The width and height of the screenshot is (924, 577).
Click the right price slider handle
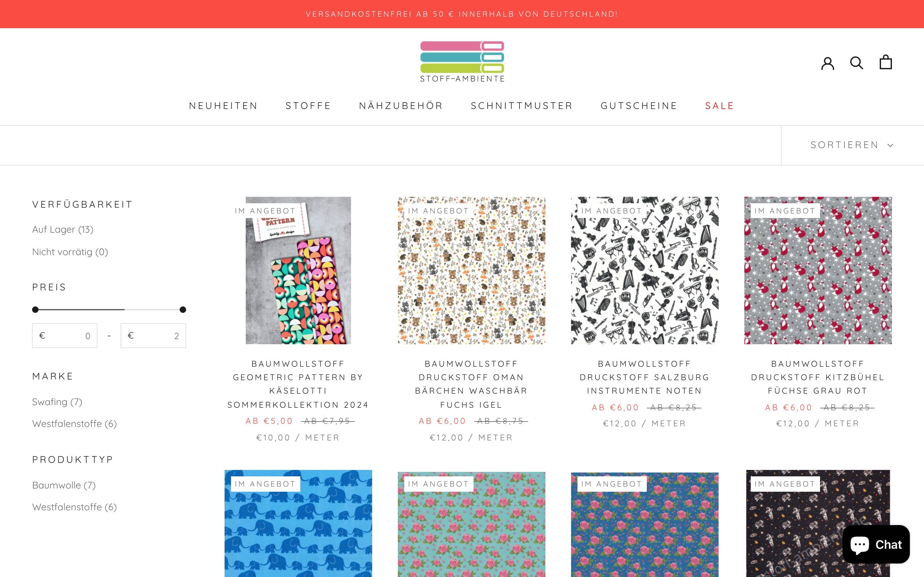[183, 309]
